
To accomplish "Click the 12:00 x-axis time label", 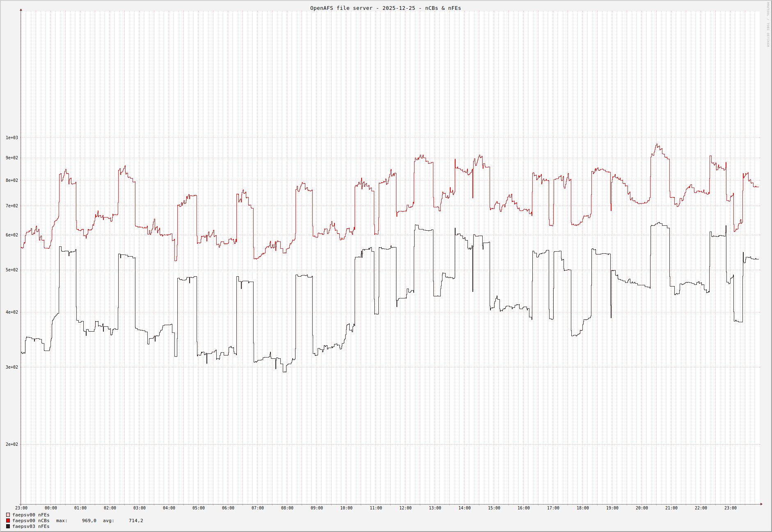I will click(405, 508).
